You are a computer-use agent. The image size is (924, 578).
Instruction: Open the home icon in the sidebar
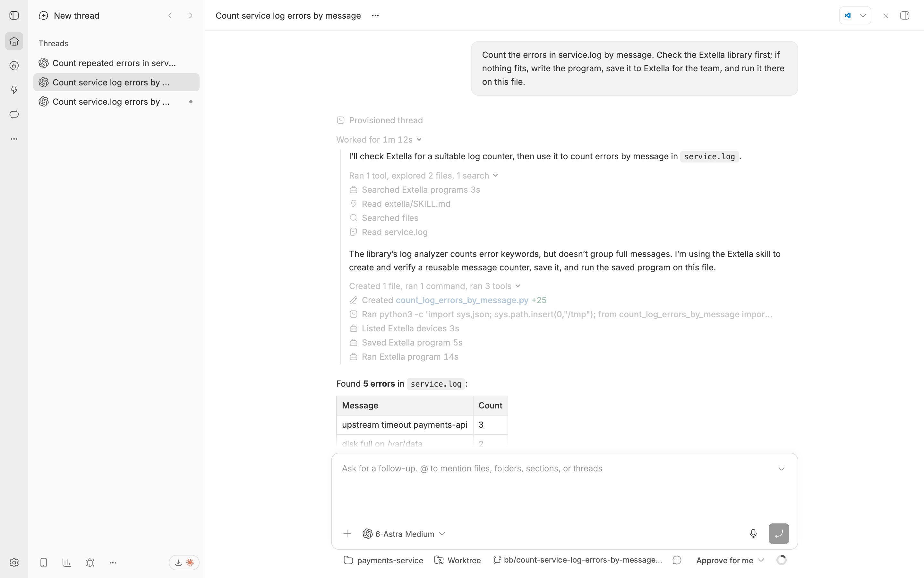coord(14,41)
